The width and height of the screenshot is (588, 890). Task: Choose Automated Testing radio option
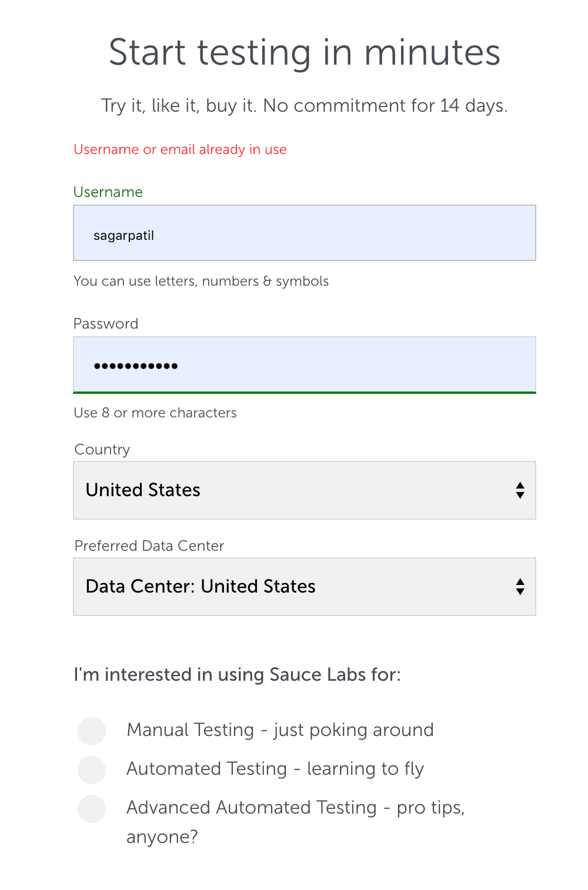click(92, 769)
